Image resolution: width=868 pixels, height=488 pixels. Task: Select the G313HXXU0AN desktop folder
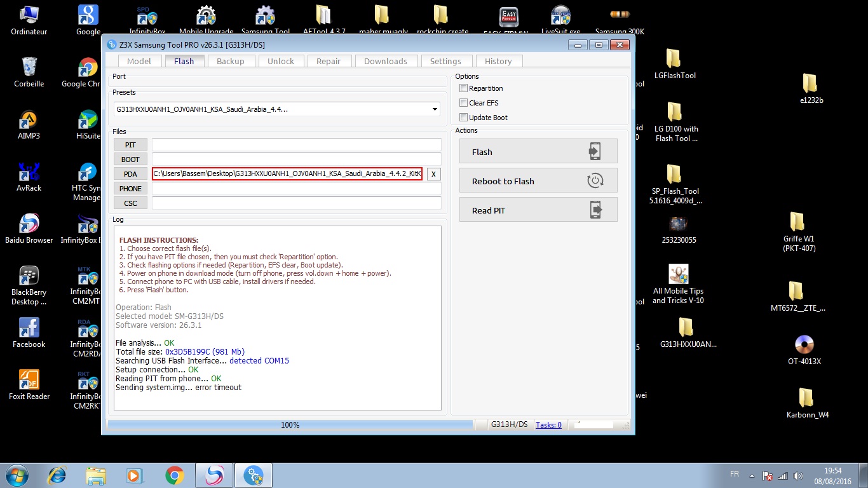[688, 333]
